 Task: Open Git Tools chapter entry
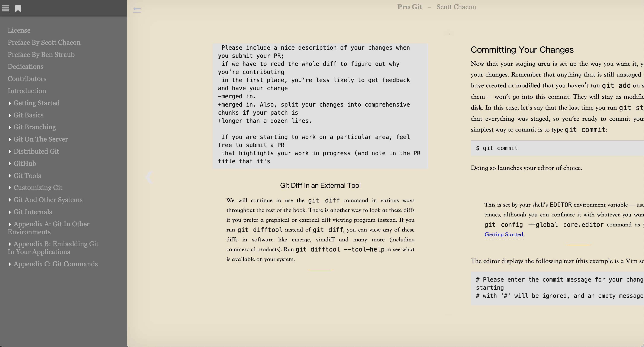(x=27, y=176)
